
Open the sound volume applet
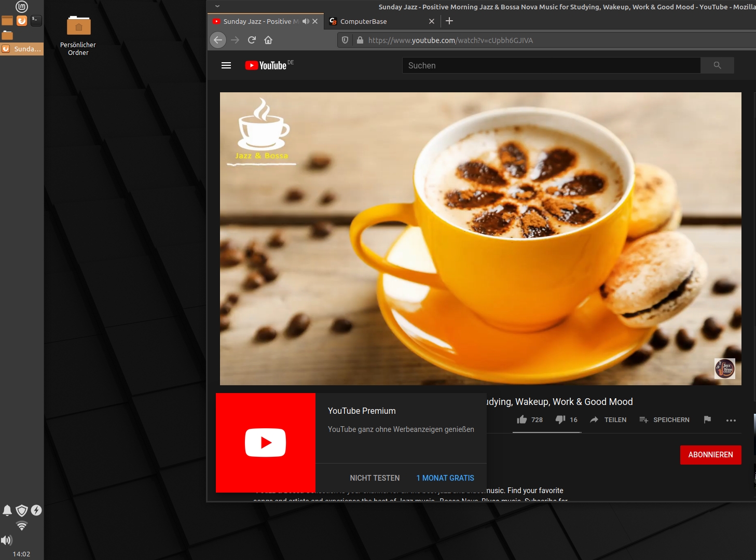(x=7, y=540)
